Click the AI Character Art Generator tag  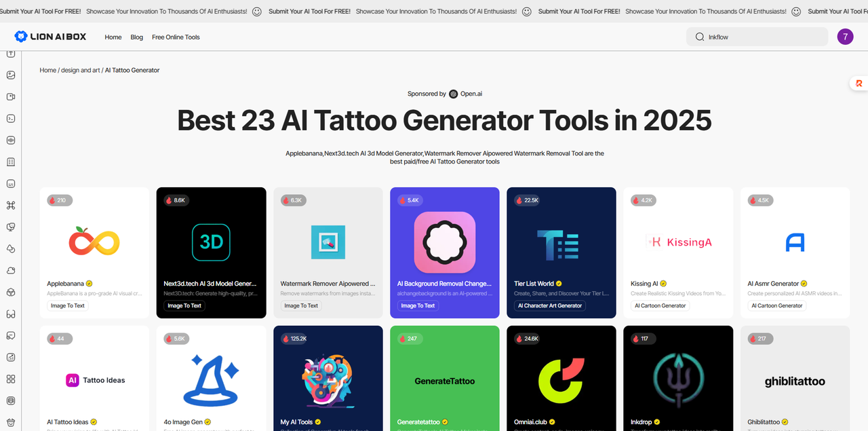tap(550, 305)
